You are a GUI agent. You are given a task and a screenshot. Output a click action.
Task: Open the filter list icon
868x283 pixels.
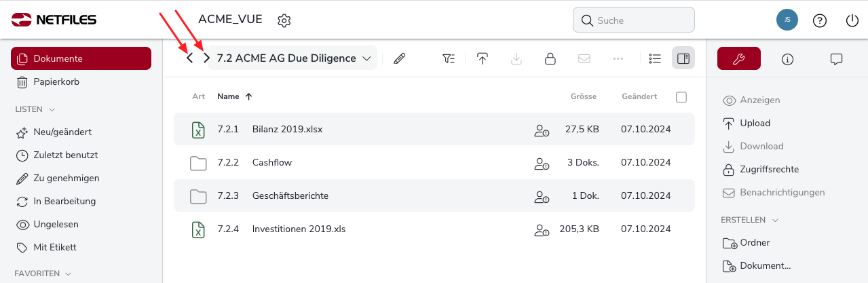pos(449,59)
